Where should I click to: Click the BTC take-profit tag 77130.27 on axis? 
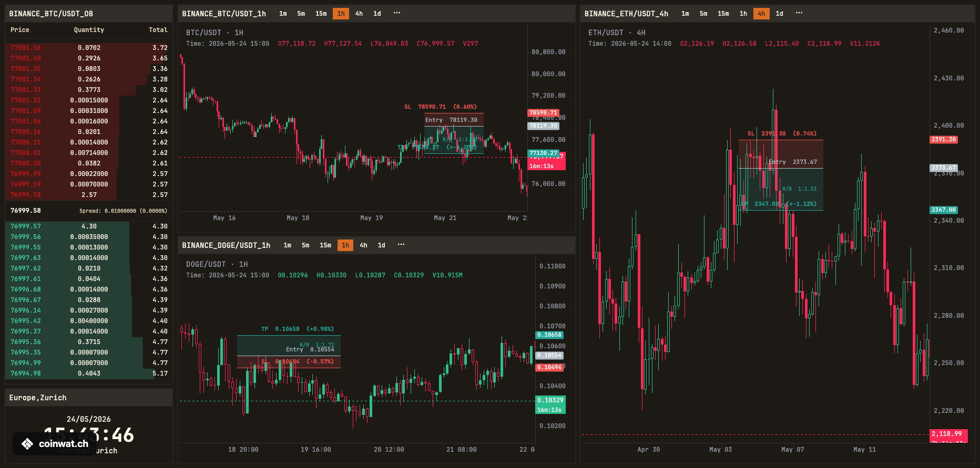tap(543, 153)
